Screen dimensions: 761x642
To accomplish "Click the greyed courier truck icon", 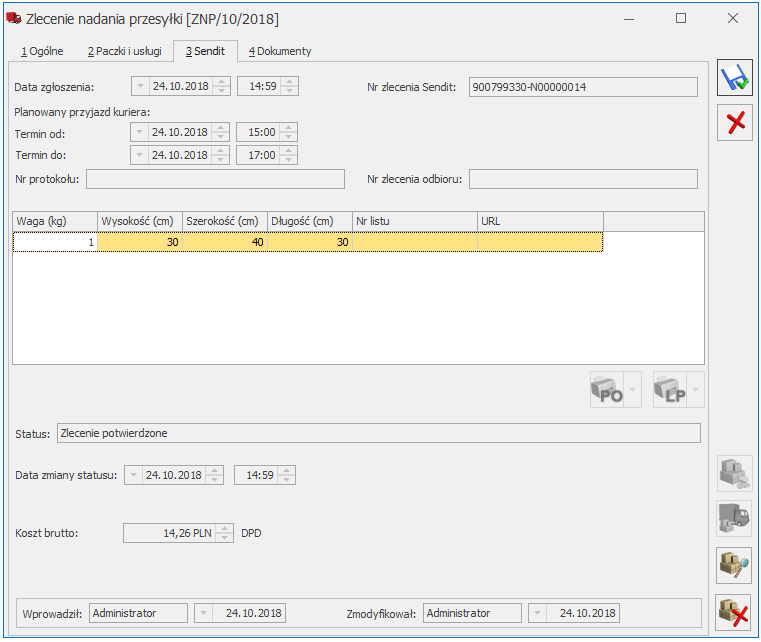I will coord(734,519).
